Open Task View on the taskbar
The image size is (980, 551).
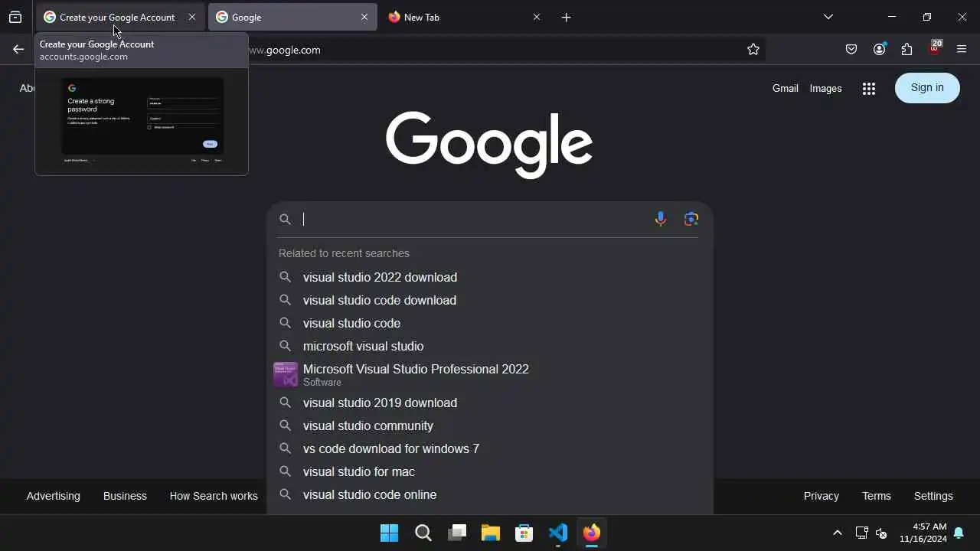point(457,533)
